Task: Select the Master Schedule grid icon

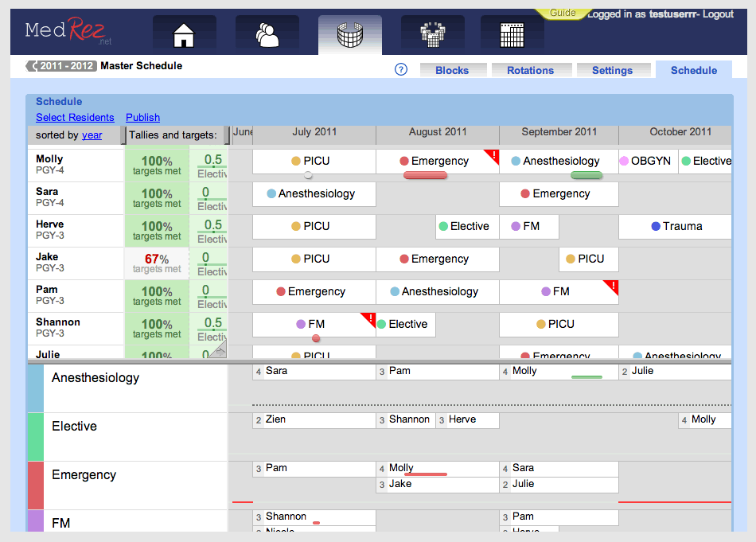Action: 350,34
